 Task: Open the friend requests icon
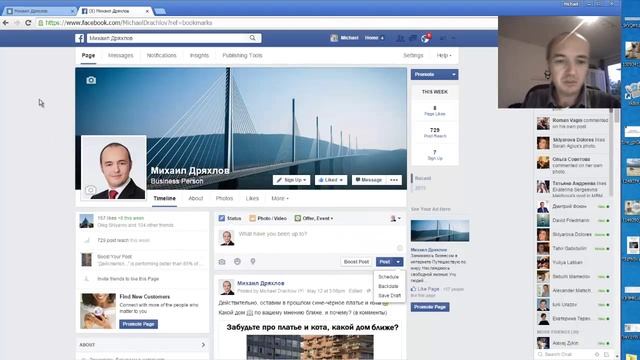[400, 38]
